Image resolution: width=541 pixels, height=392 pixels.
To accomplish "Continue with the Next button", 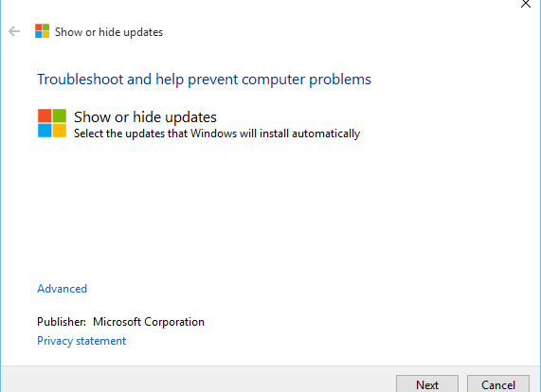I will 427,383.
